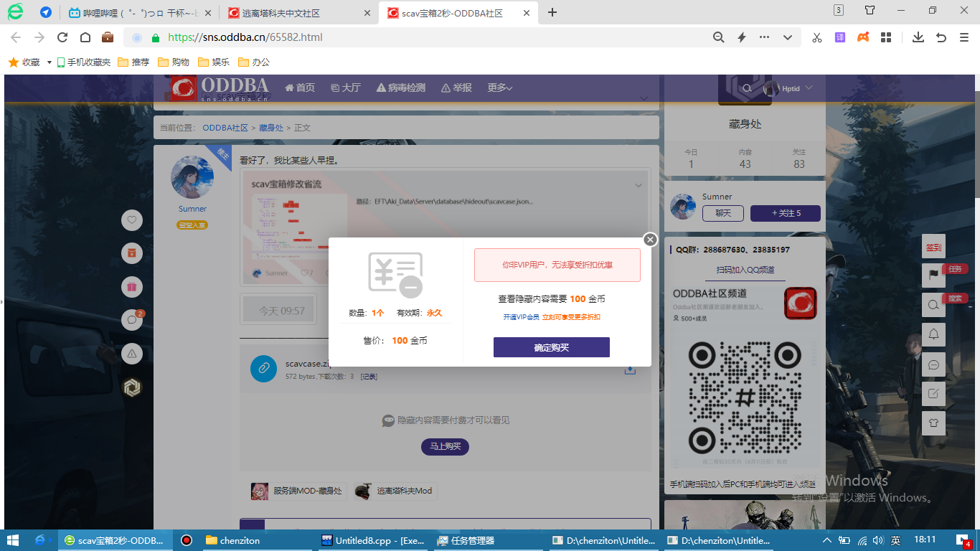Click the heart like icon on left side
Viewport: 980px width, 551px height.
click(x=132, y=220)
